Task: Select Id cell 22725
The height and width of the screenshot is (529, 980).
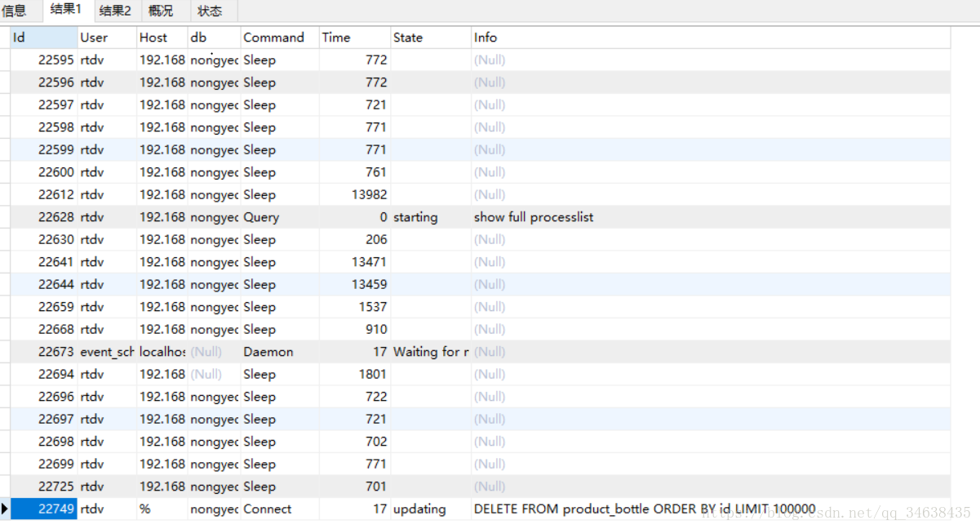Action: pyautogui.click(x=44, y=487)
